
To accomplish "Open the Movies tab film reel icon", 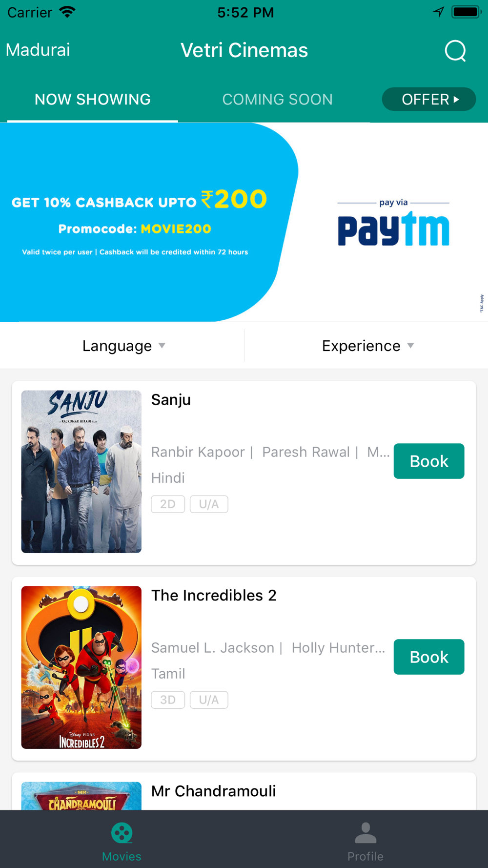I will point(122,833).
